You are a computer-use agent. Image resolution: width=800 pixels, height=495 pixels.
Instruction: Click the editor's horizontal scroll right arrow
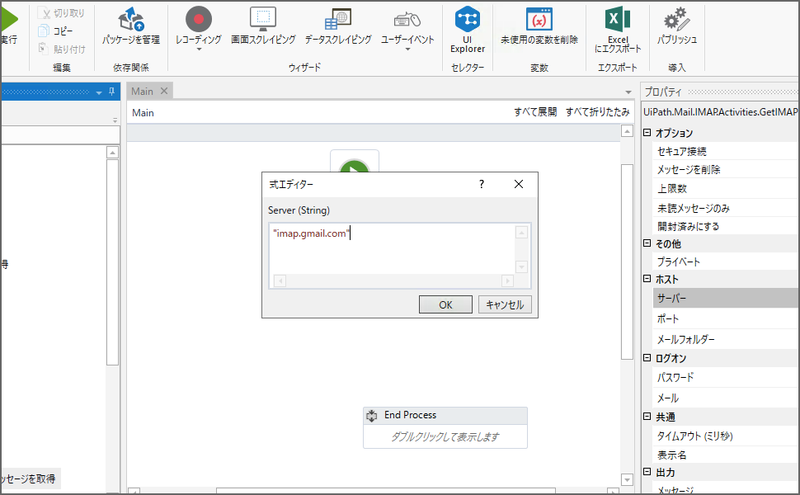(507, 281)
